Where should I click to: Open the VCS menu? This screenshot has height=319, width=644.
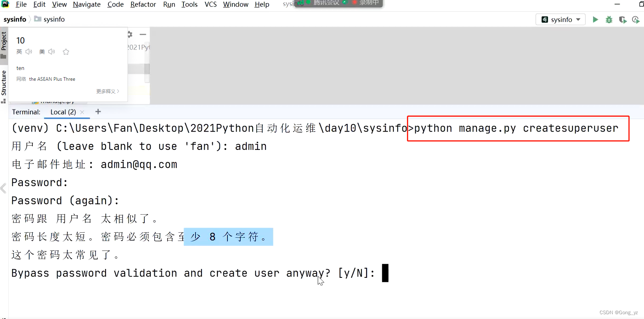(211, 4)
